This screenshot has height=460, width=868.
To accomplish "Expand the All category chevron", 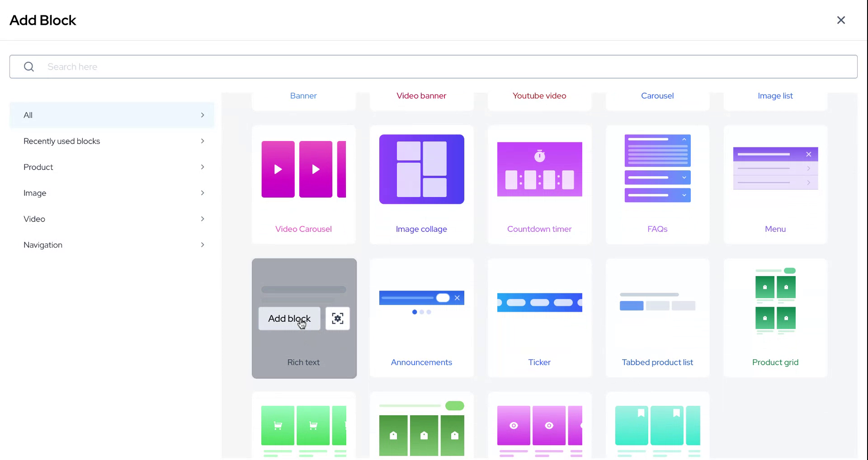I will [x=203, y=115].
